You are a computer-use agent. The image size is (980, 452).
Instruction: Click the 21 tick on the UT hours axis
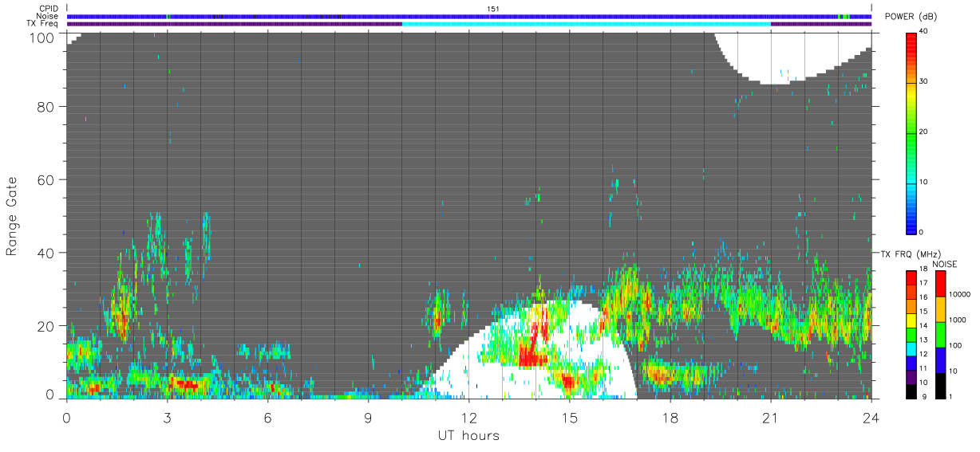(770, 418)
